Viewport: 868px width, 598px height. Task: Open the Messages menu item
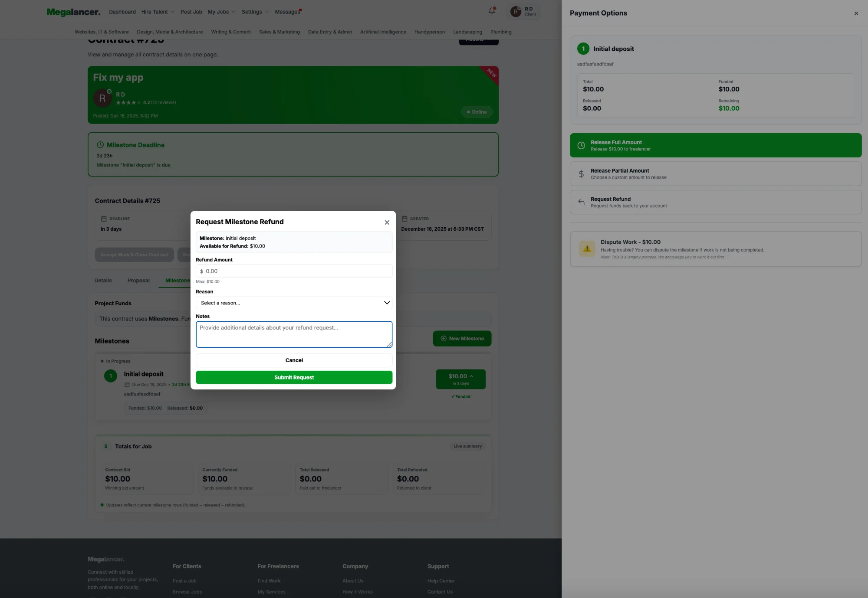click(287, 12)
